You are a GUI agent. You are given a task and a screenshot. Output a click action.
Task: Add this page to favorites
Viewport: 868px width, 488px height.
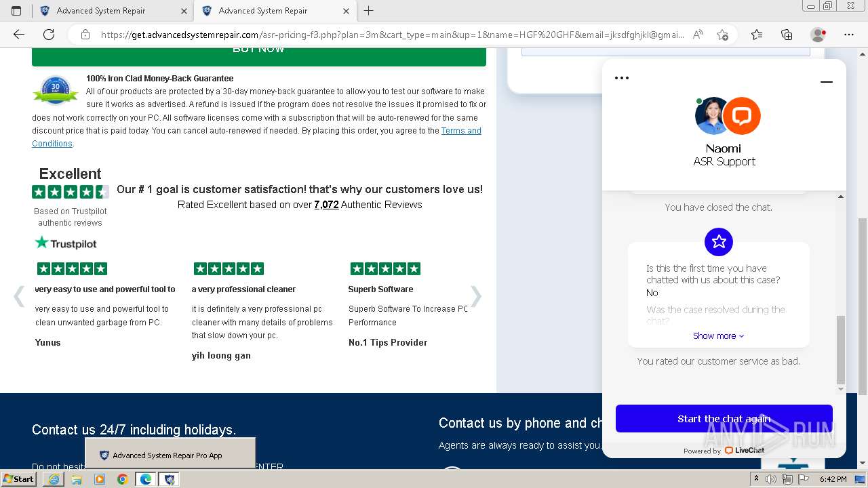(722, 35)
